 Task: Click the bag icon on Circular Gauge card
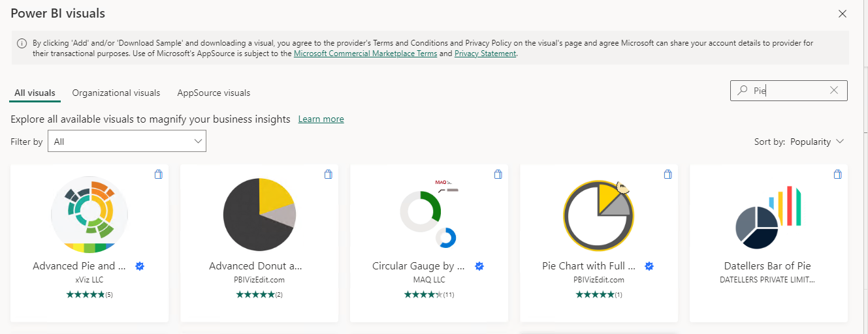pyautogui.click(x=498, y=174)
